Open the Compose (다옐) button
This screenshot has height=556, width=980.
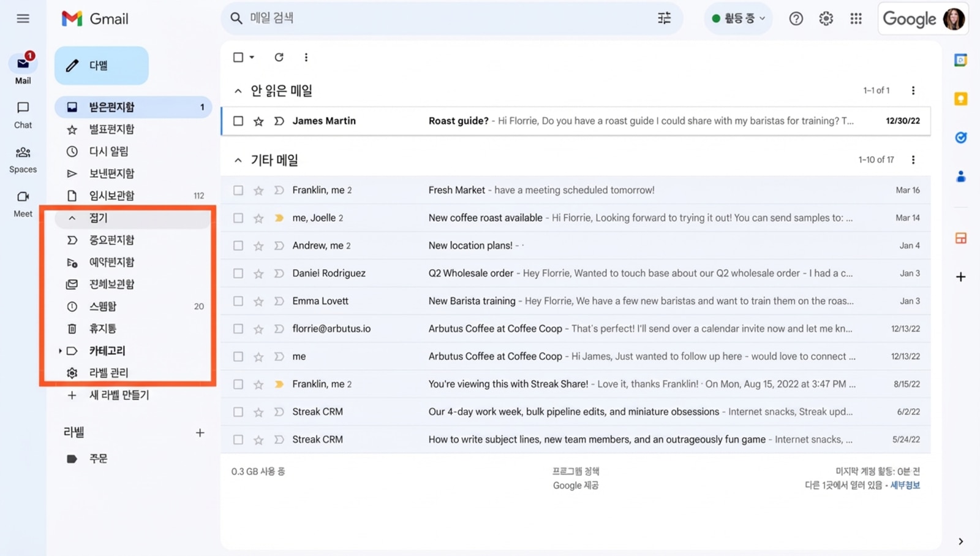click(101, 65)
